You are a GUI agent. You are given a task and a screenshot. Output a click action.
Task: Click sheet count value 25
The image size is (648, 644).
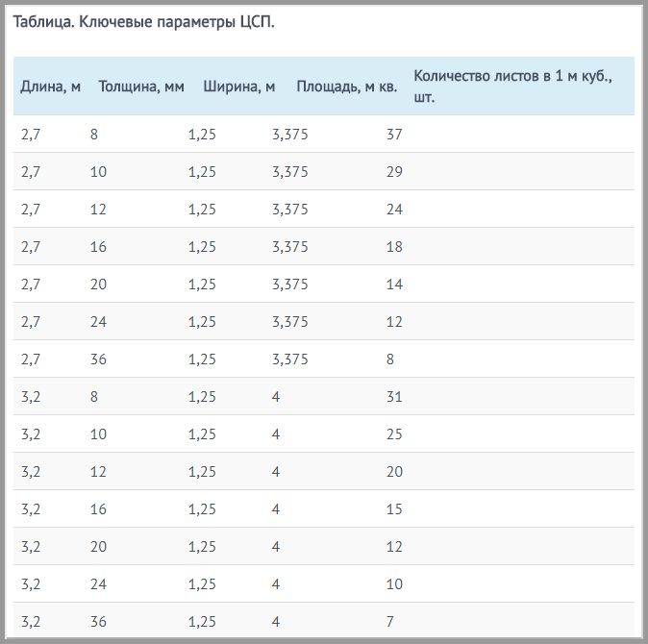pyautogui.click(x=394, y=434)
